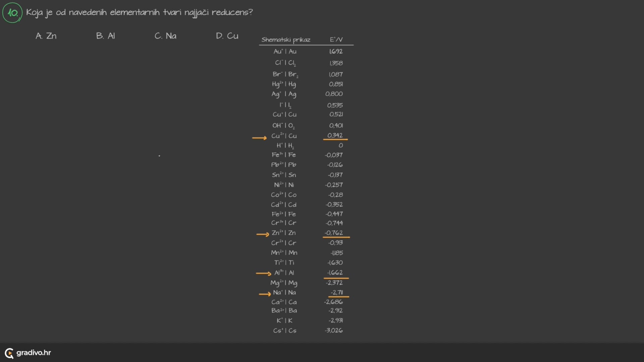Click the Au⁺ | Au table row label
644x362 pixels.
(x=285, y=51)
